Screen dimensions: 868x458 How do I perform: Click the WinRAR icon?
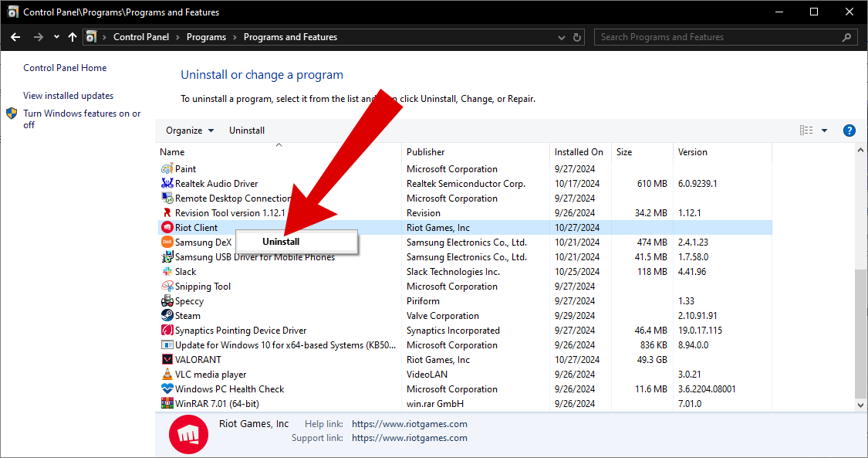click(167, 404)
